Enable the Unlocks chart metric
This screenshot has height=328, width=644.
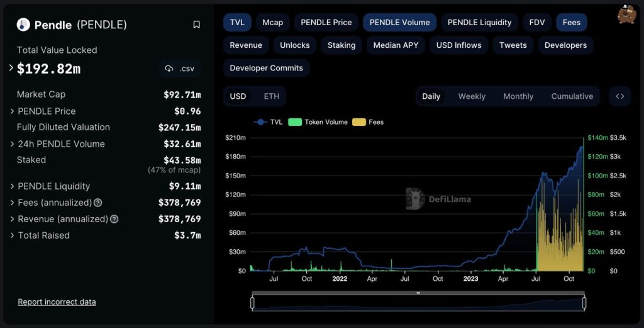point(295,45)
